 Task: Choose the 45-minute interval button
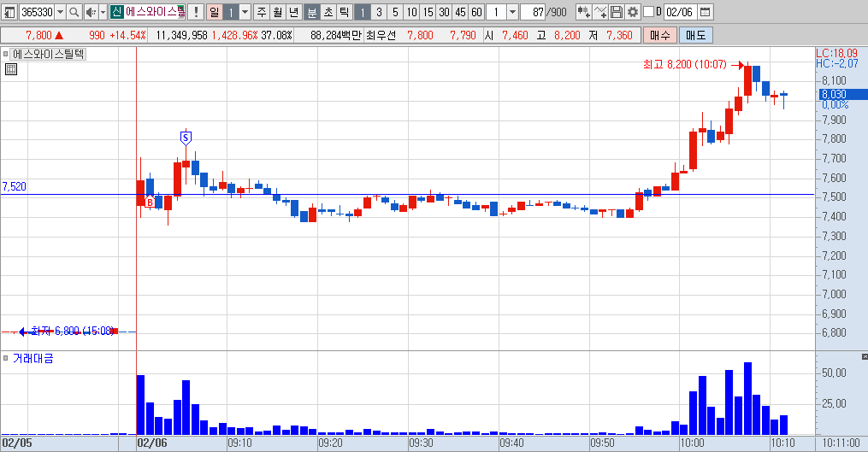460,12
